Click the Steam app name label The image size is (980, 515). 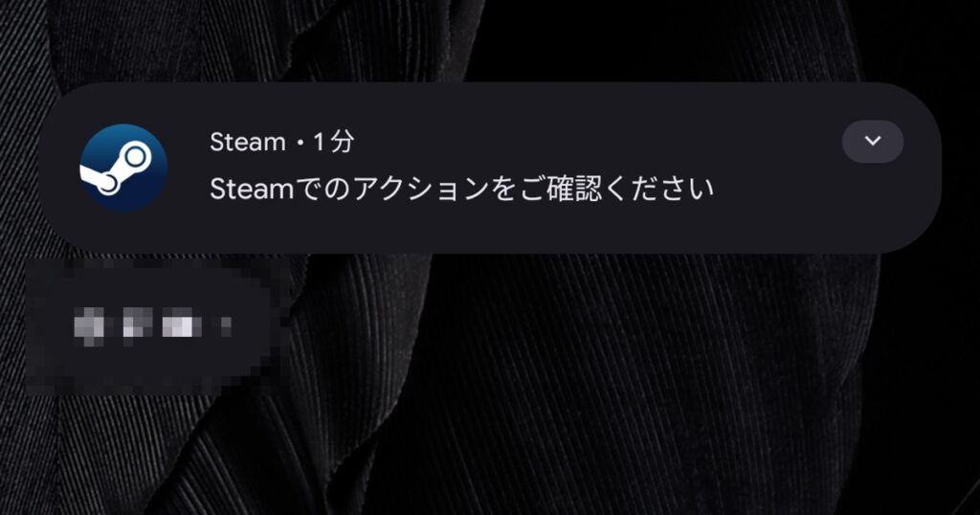click(x=248, y=142)
